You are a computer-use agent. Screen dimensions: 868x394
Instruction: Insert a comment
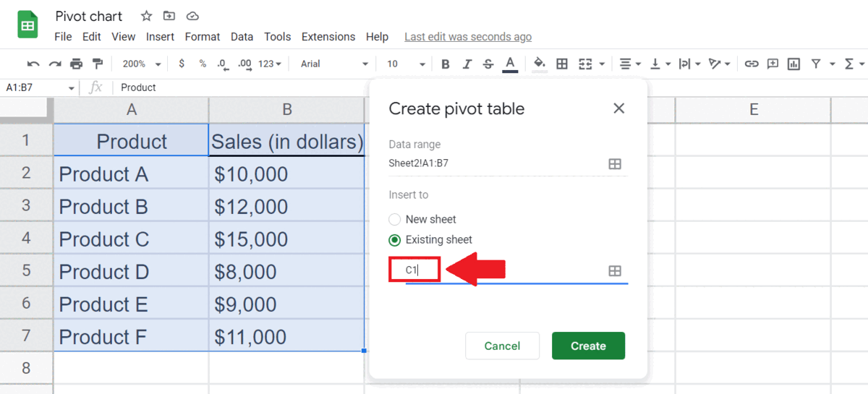click(x=773, y=64)
